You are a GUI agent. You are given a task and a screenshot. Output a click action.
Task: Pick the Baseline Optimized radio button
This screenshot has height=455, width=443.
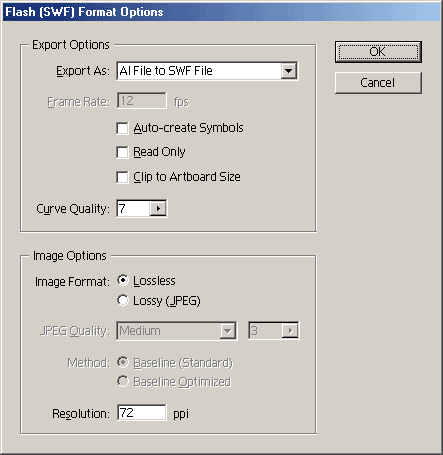click(123, 381)
